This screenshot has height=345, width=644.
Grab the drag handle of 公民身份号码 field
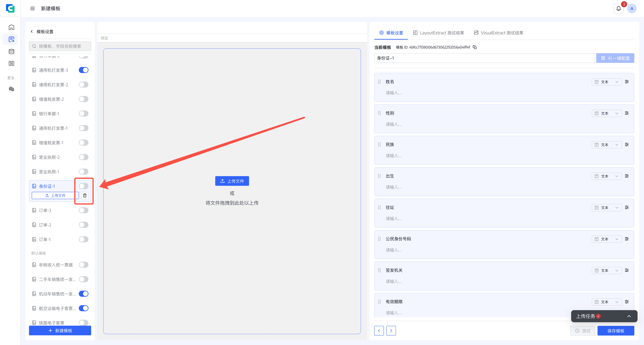click(x=379, y=239)
